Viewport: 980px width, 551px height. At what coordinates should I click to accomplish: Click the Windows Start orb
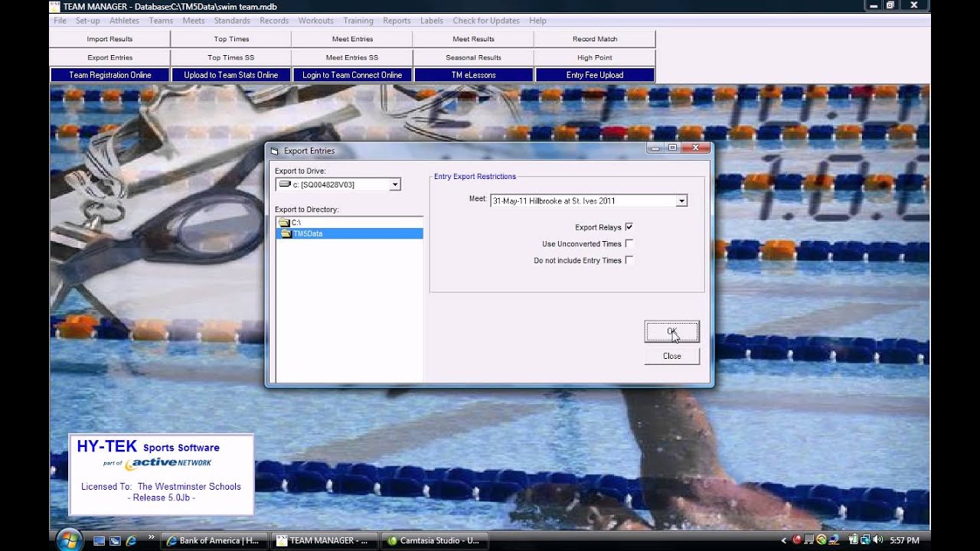coord(68,540)
